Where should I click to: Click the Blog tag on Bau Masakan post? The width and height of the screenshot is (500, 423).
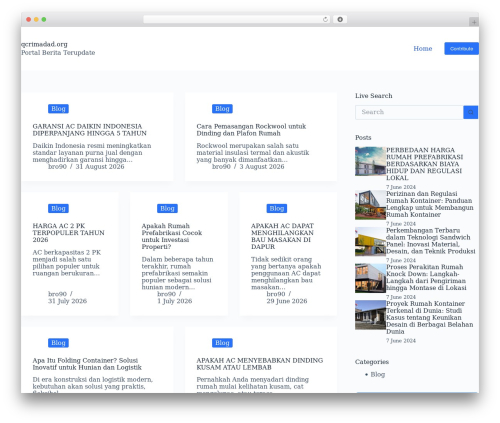[277, 208]
